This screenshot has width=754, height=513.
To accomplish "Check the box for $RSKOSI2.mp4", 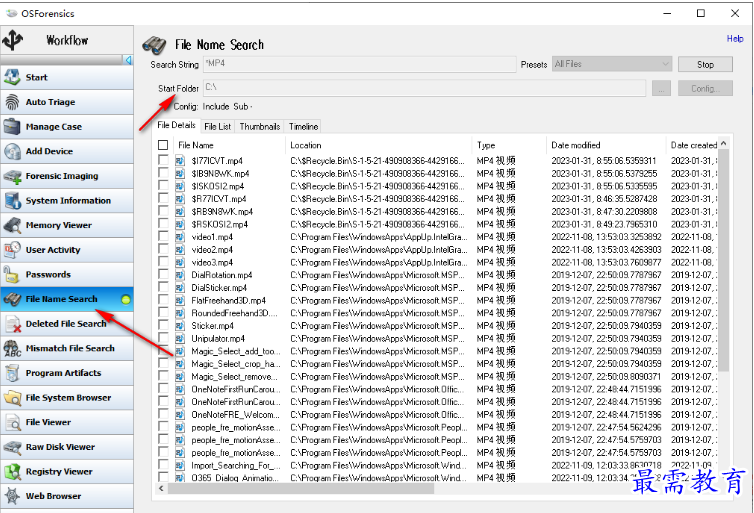I will pos(163,224).
